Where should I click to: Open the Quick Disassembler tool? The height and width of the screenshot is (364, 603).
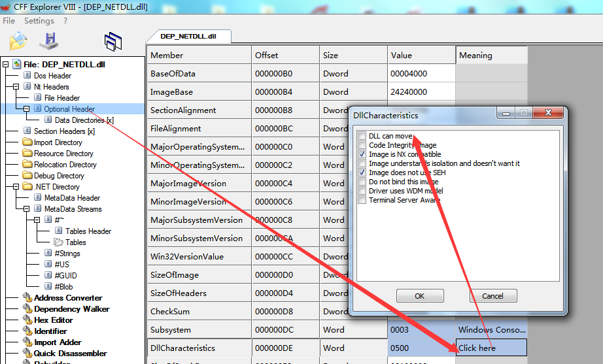click(70, 354)
